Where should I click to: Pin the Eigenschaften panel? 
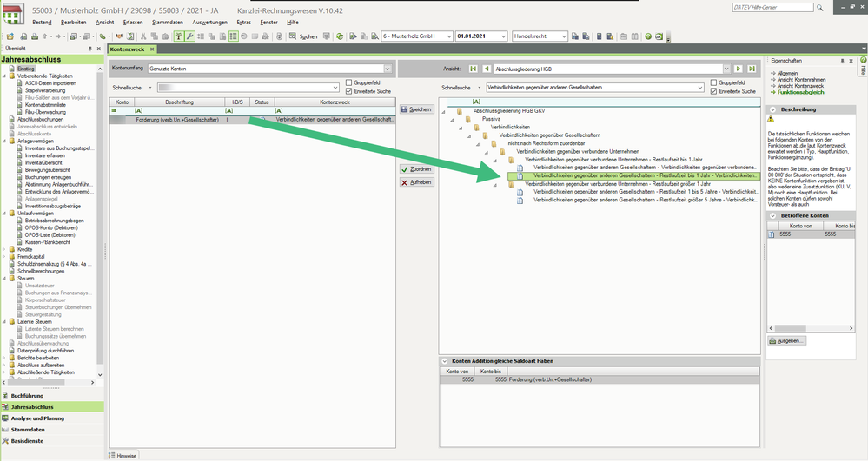pyautogui.click(x=843, y=61)
